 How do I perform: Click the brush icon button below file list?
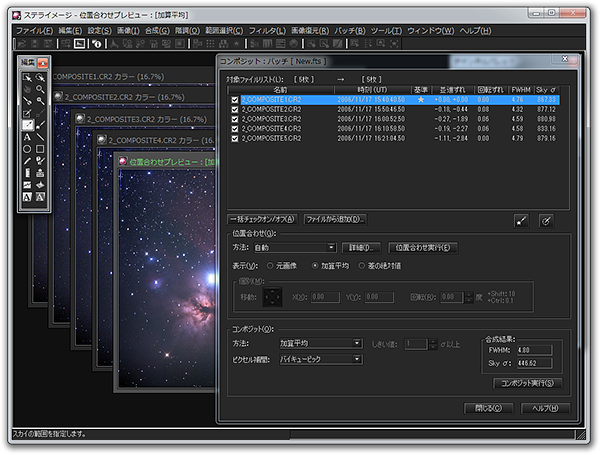point(521,219)
